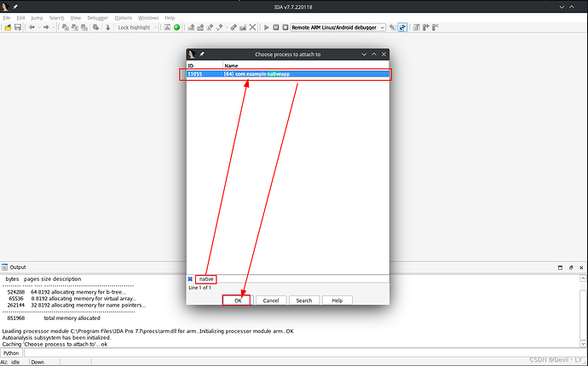Image resolution: width=588 pixels, height=366 pixels.
Task: Sort process list by Name column header
Action: (306, 66)
